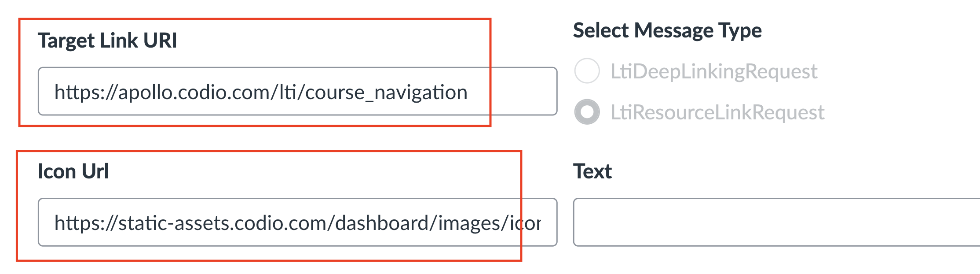Screen dimensions: 980x274
Task: Focus the Target Link URI input field
Action: point(297,92)
